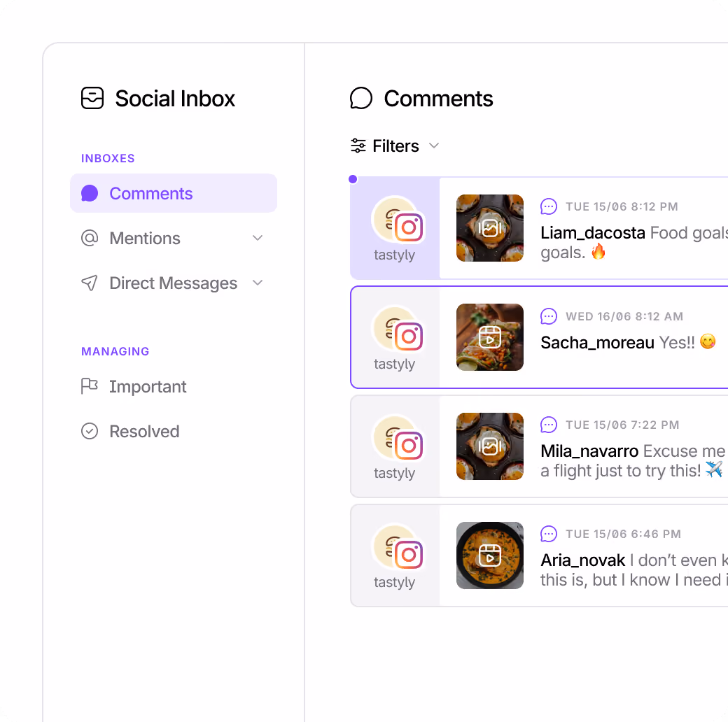Click the comment bubble icon beside TUE 15/06 6:46 PM
The image size is (728, 722).
(x=549, y=534)
